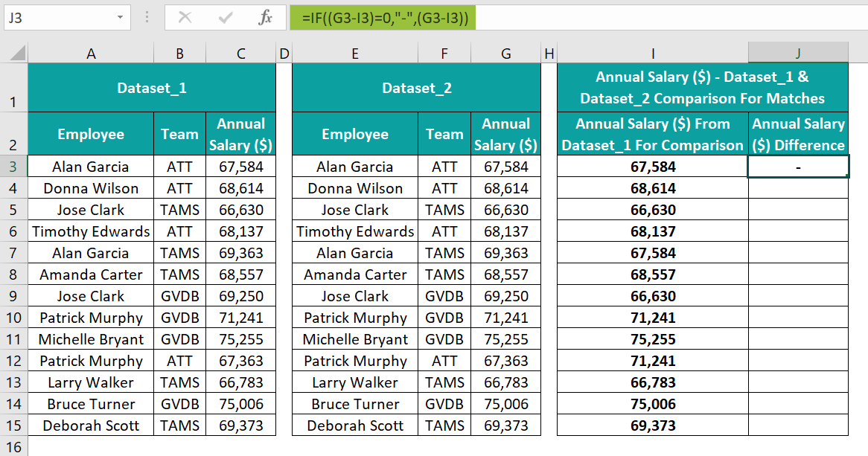Click 68,557 in column G
Screen dimensions: 868x456
tap(506, 274)
